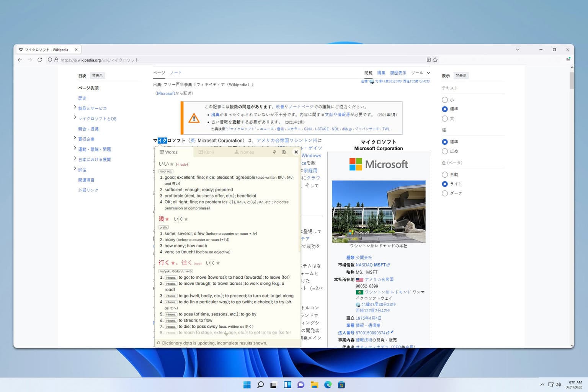Click the orange warning triangle icon
The width and height of the screenshot is (588, 392).
tap(194, 118)
